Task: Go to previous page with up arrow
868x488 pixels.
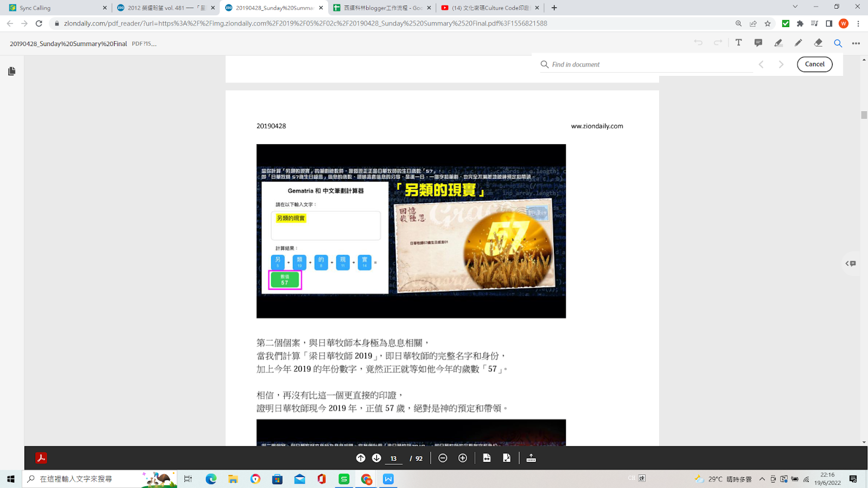Action: pyautogui.click(x=361, y=458)
